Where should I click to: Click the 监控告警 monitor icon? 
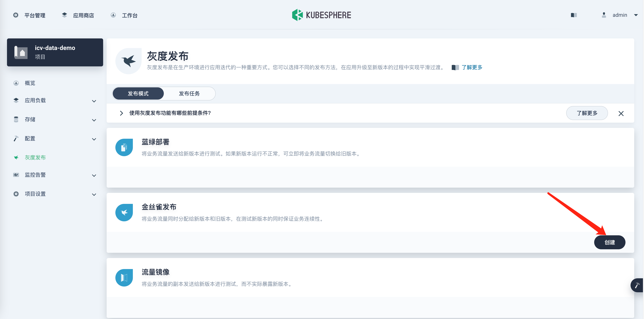pyautogui.click(x=16, y=175)
